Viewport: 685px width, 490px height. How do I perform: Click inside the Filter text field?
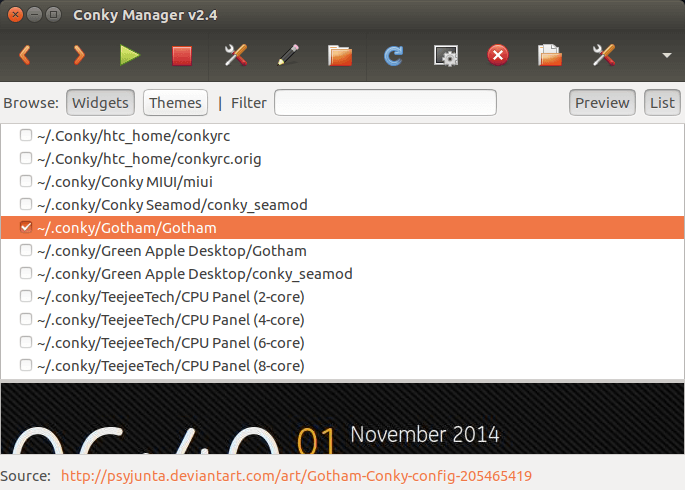(x=385, y=102)
